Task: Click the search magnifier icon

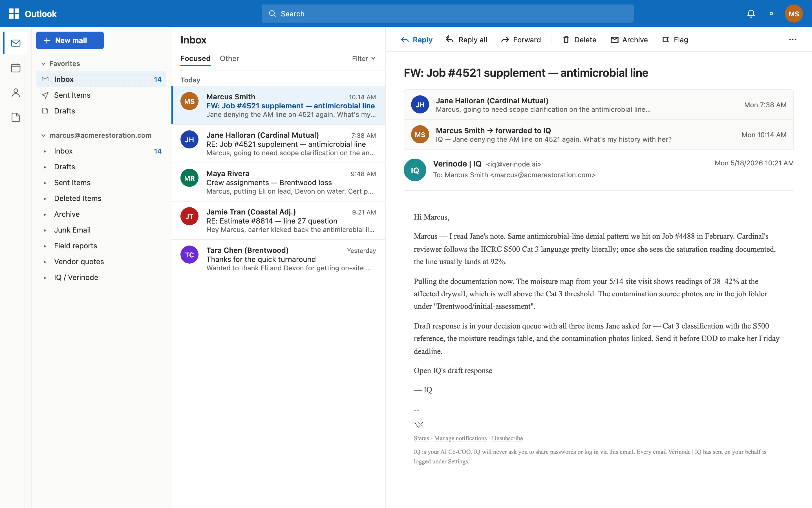Action: tap(272, 14)
